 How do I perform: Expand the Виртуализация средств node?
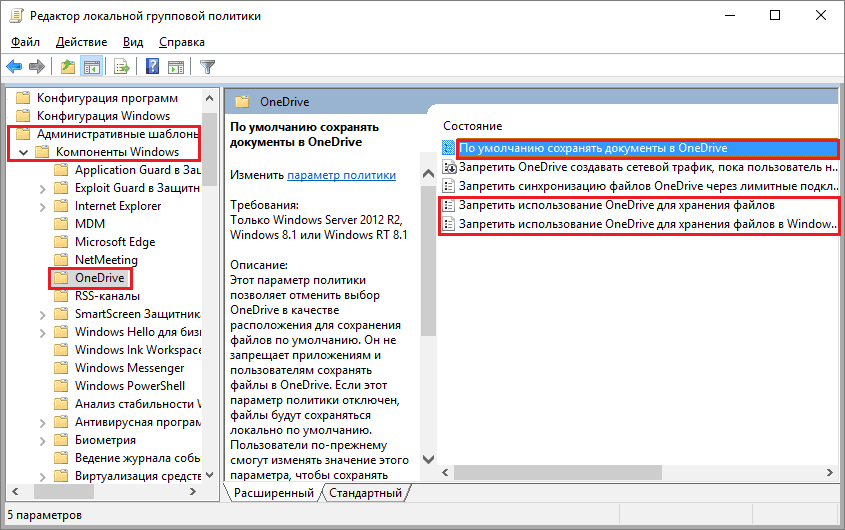click(x=43, y=477)
